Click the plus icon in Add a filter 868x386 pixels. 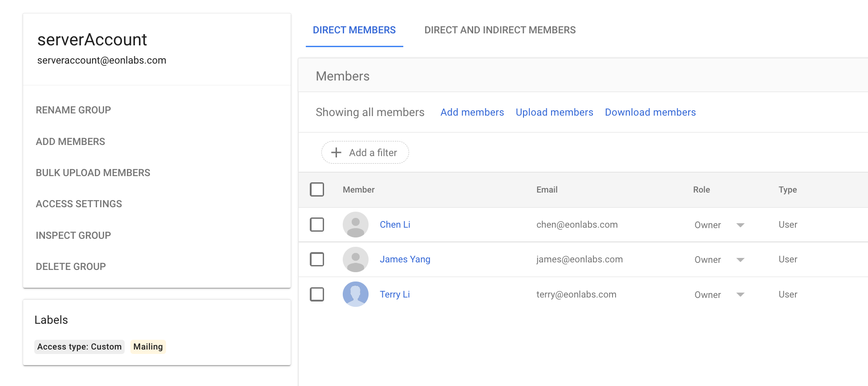[337, 153]
